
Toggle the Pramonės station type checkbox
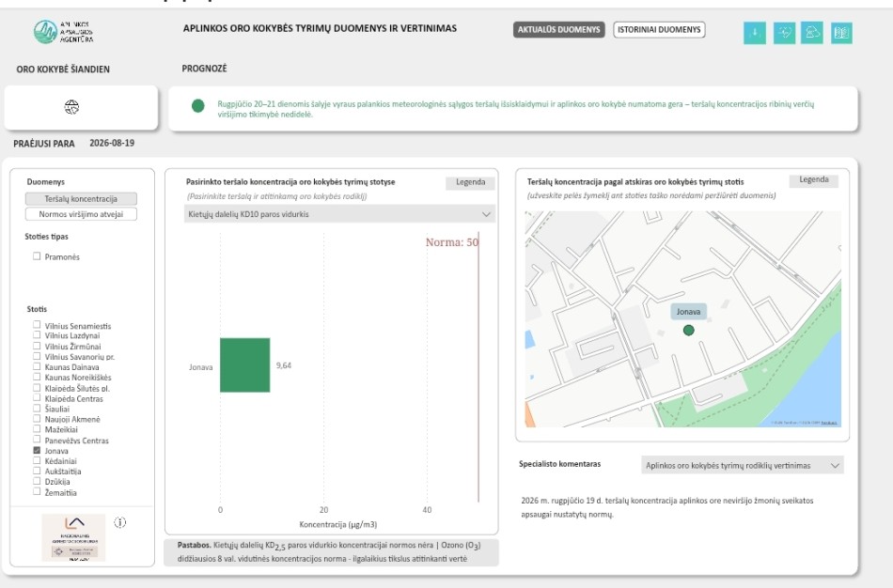(37, 256)
